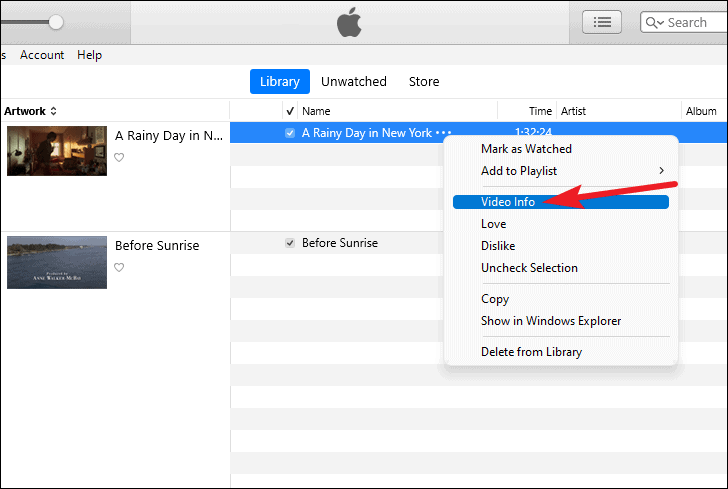Expand the Add to Playlist submenu arrow
Screen dimensions: 728x489
(x=662, y=171)
